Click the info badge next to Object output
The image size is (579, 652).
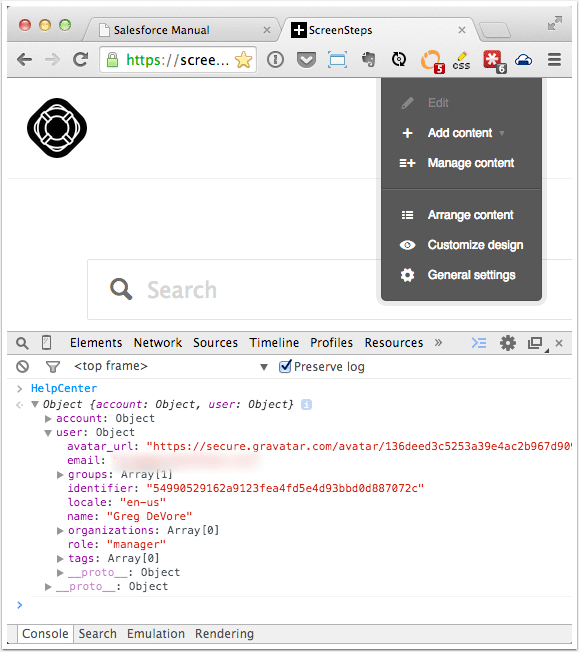point(307,404)
